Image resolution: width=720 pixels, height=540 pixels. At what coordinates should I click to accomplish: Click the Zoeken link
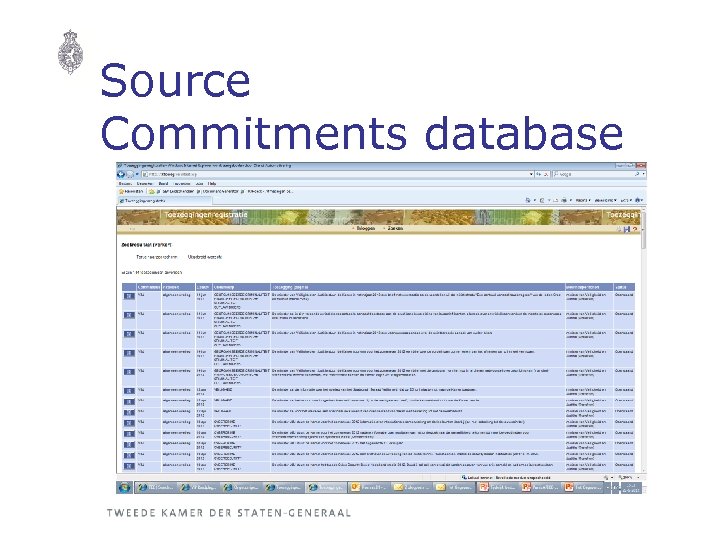[x=395, y=228]
